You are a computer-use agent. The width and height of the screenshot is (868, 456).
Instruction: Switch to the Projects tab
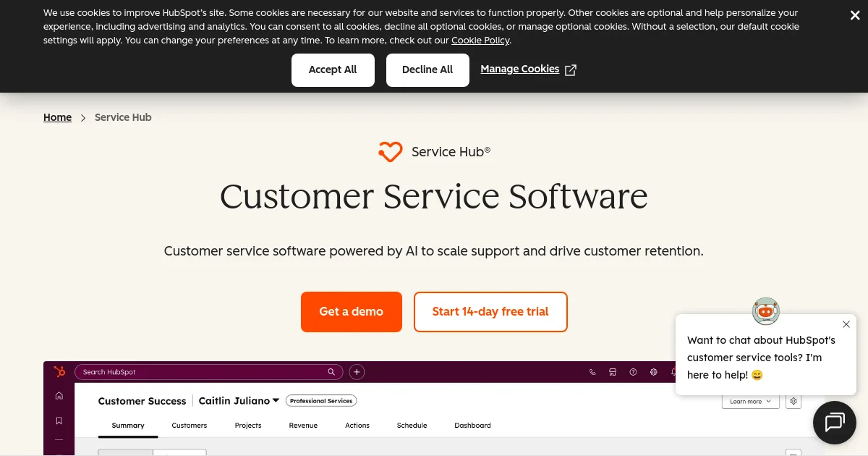click(x=248, y=426)
